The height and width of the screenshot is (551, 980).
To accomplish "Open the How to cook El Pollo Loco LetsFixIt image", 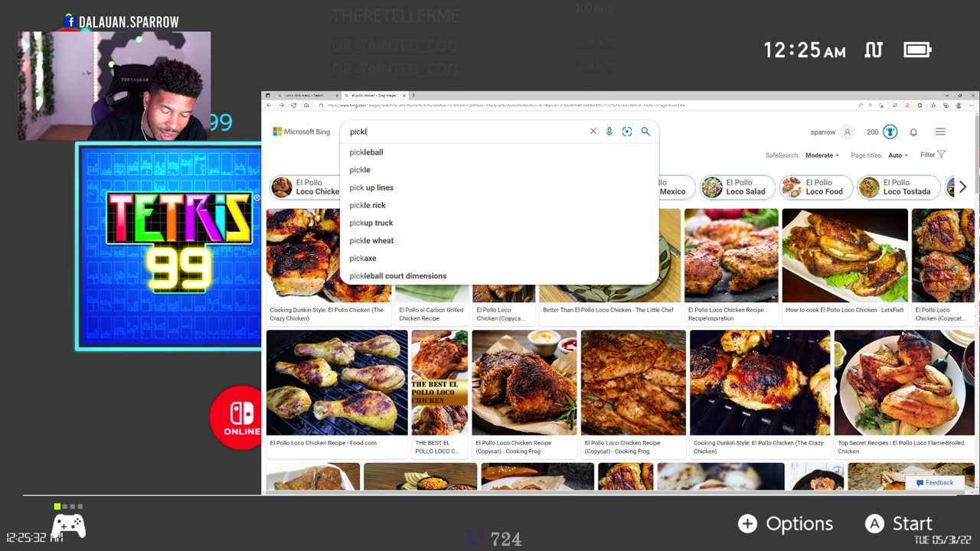I will click(844, 255).
